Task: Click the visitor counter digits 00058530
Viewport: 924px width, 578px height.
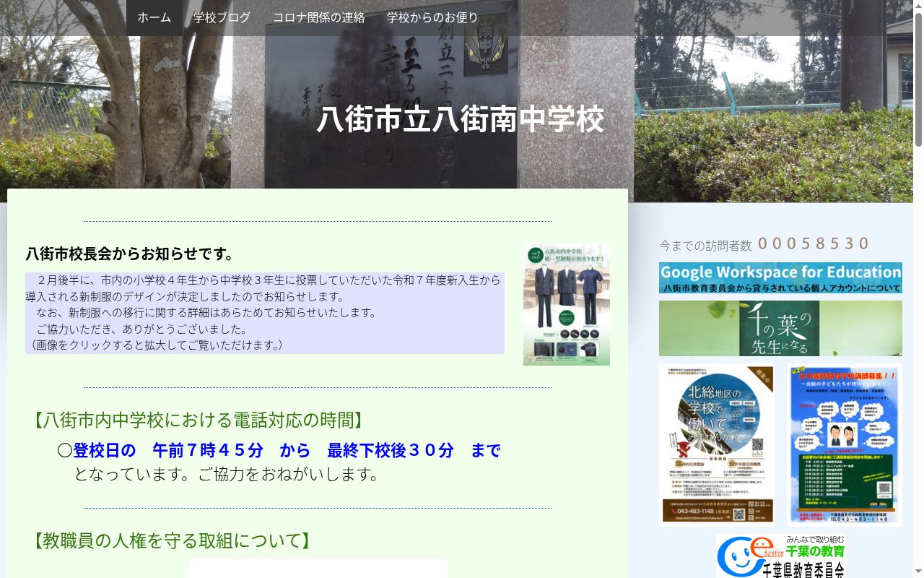Action: [814, 243]
